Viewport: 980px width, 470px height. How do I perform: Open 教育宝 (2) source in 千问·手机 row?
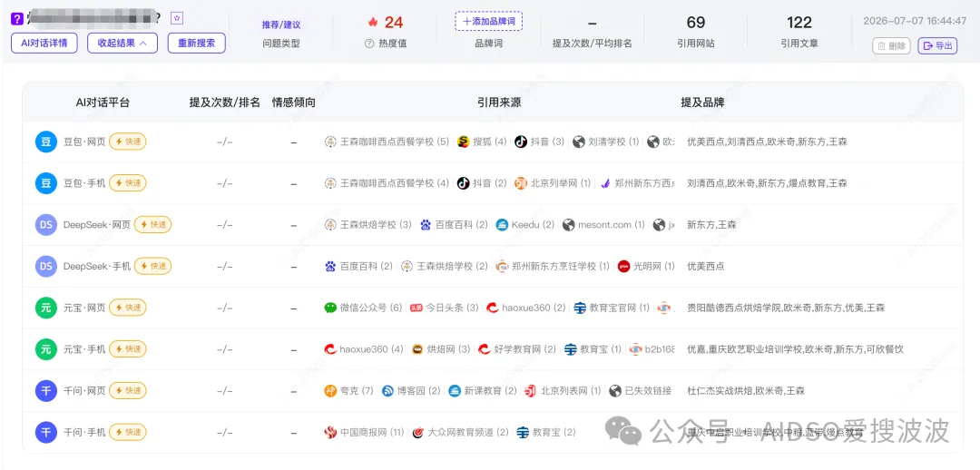tap(546, 432)
